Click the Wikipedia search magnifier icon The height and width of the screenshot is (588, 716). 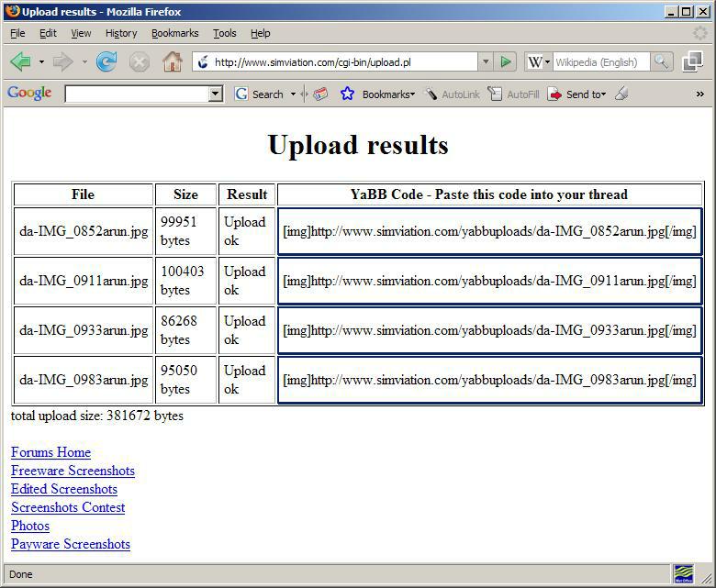(x=662, y=62)
